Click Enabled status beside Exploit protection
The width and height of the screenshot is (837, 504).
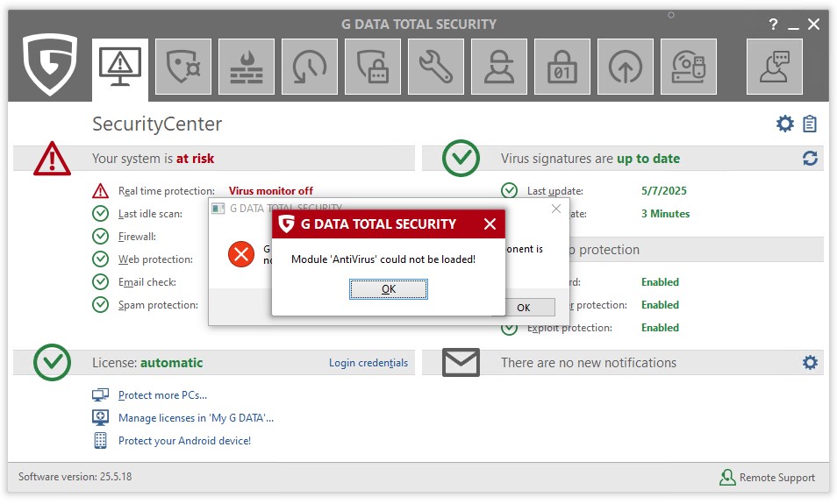(661, 328)
